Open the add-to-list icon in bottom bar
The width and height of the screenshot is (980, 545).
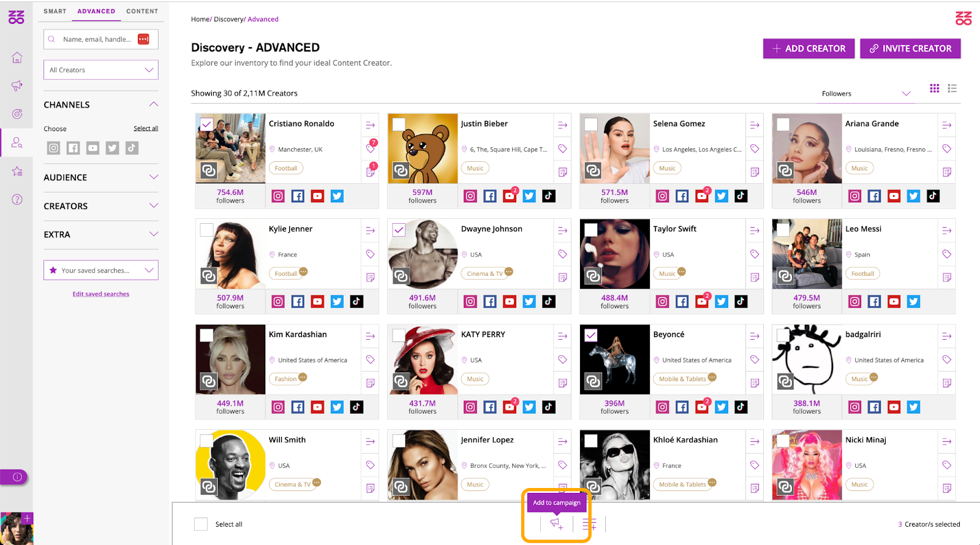589,524
